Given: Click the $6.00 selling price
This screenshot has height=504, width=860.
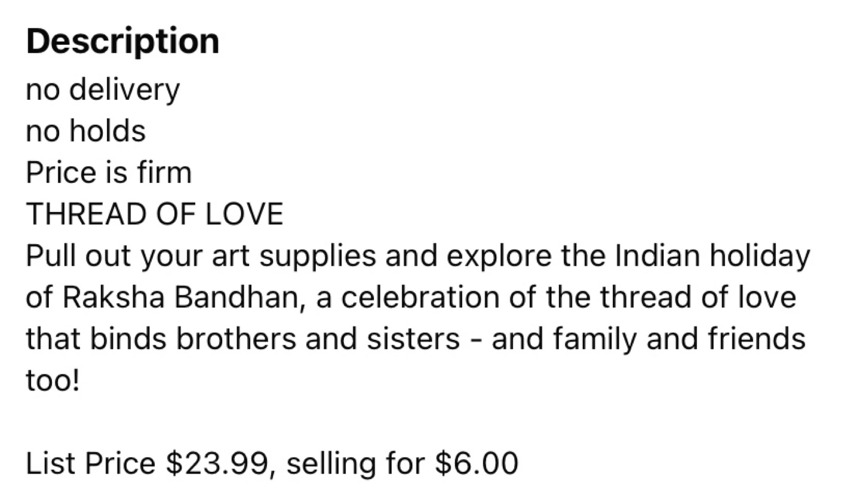Looking at the screenshot, I should [x=477, y=464].
